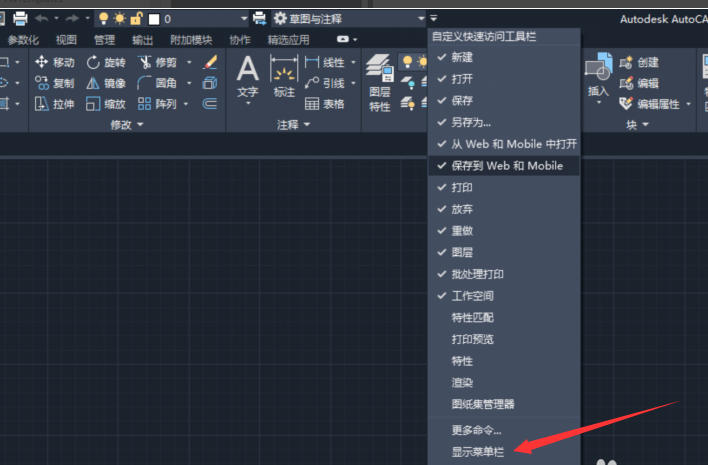
Task: Open Layer Properties (图层特性)
Action: click(x=380, y=83)
